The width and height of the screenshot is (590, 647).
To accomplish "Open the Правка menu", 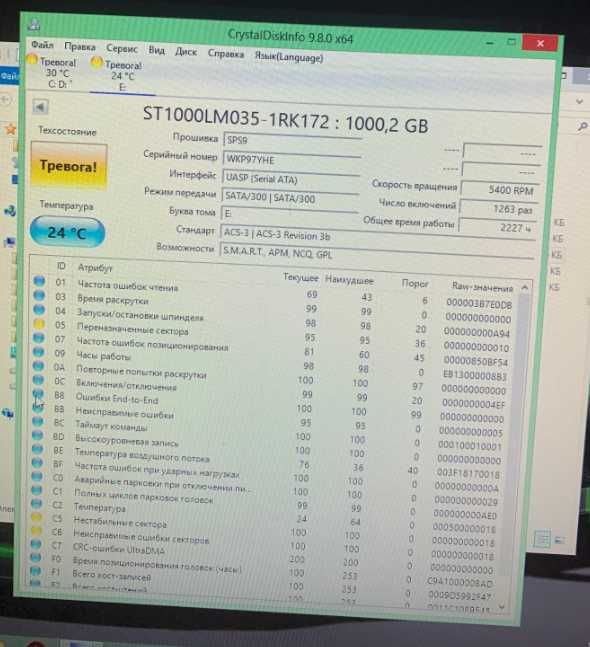I will tap(80, 47).
